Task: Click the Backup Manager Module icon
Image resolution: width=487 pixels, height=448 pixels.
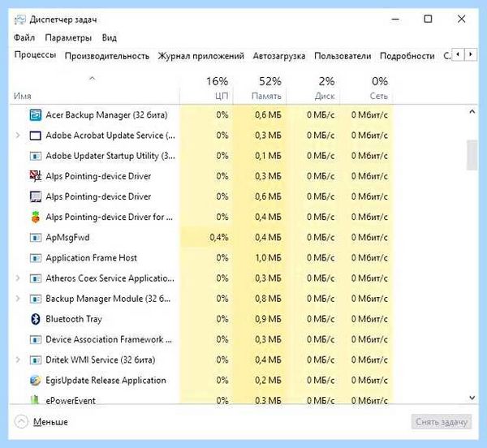Action: [36, 299]
